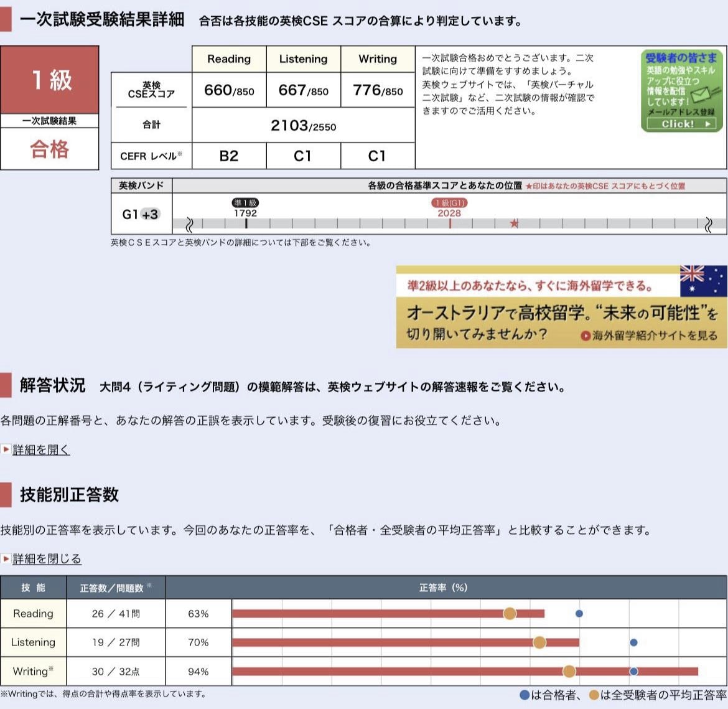Screen dimensions: 728x709
Task: Click the Australian flag icon
Action: click(x=703, y=281)
